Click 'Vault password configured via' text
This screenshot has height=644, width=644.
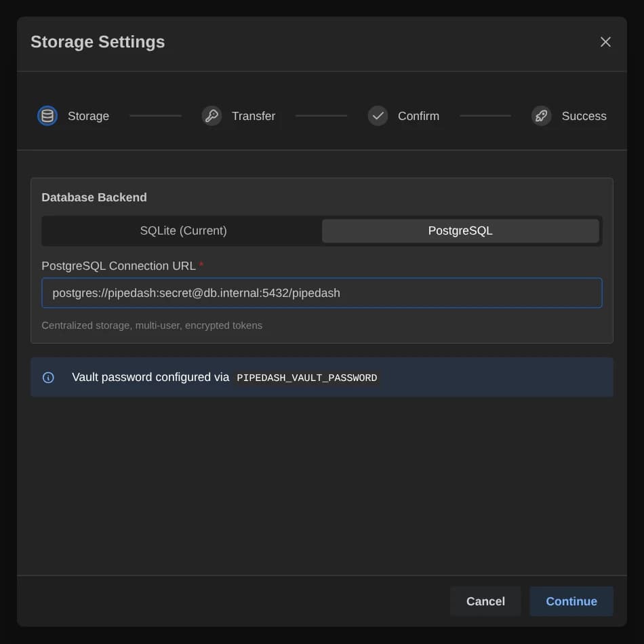pyautogui.click(x=150, y=377)
